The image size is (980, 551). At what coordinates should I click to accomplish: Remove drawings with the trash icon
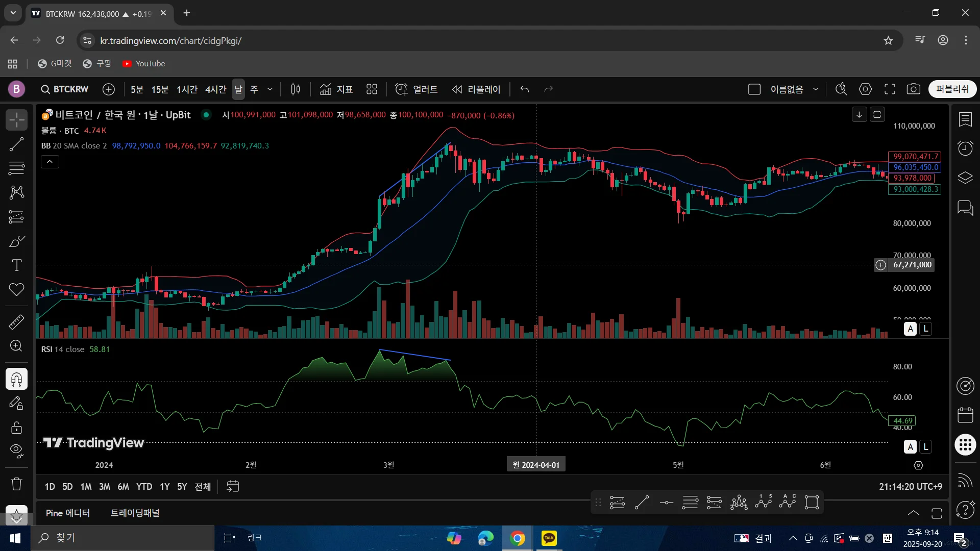[16, 484]
